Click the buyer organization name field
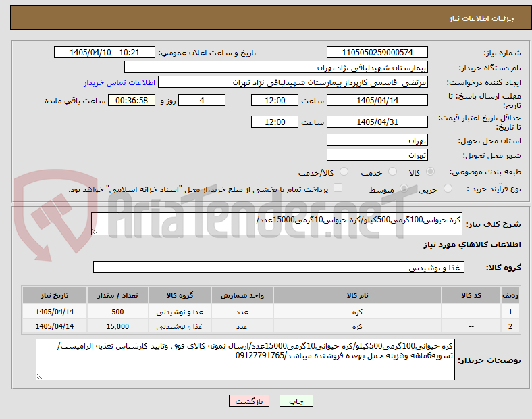 (276, 67)
